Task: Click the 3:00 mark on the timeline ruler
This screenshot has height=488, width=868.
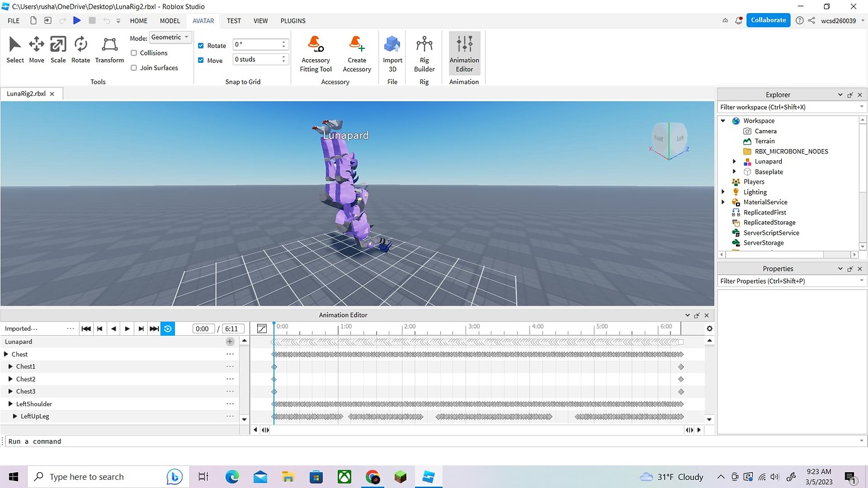Action: 474,326
